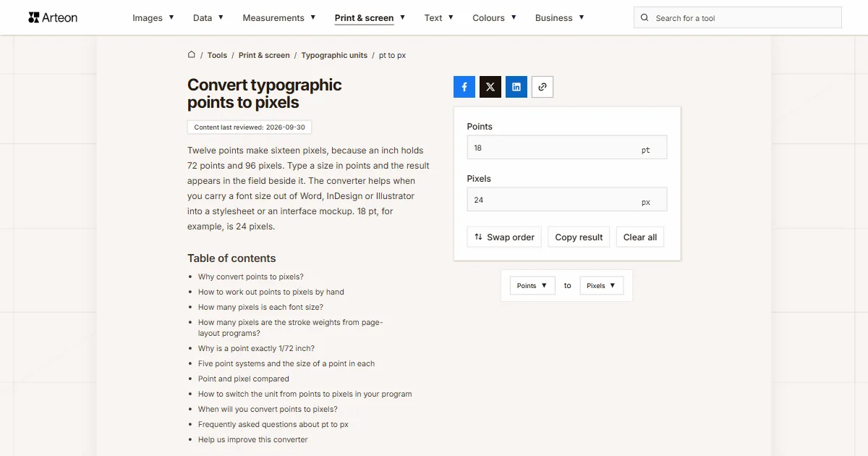Open the Print & screen menu
Screen dimensions: 868x456
(x=370, y=18)
